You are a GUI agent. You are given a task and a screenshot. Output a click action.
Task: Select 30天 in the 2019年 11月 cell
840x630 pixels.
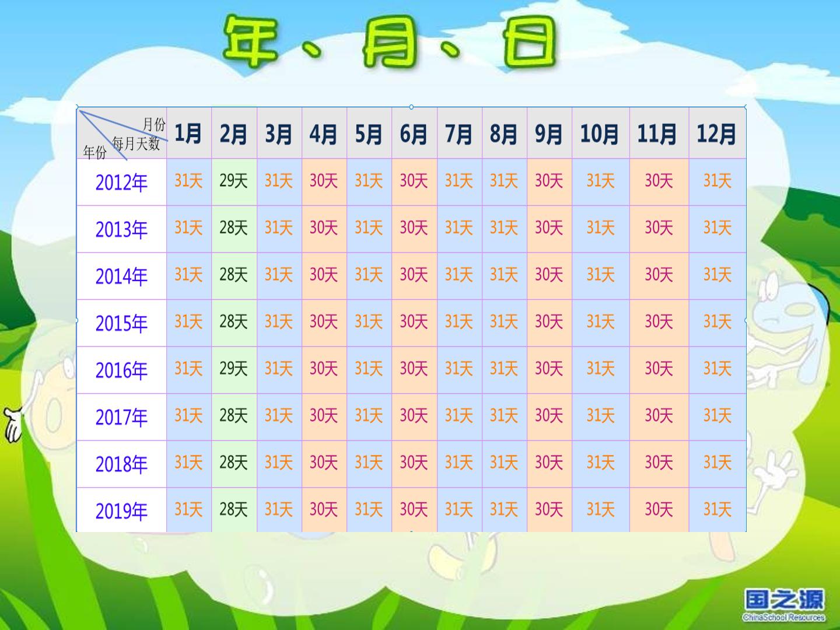[x=659, y=509]
